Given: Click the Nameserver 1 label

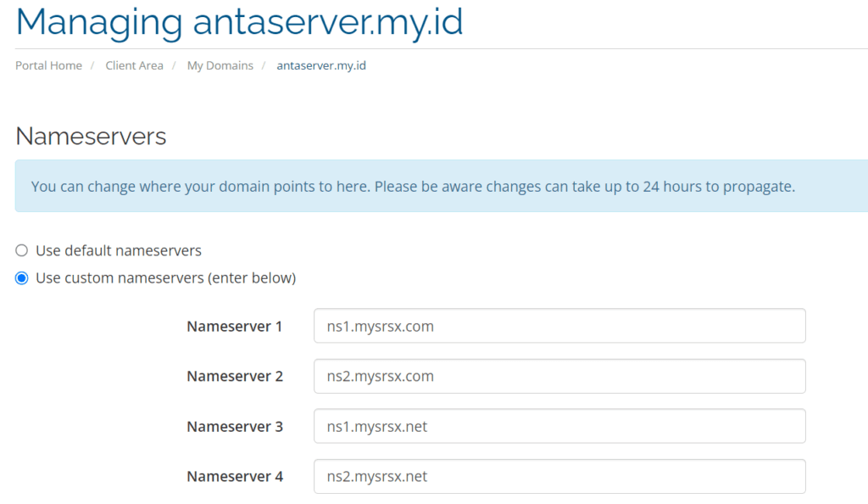Looking at the screenshot, I should point(235,326).
